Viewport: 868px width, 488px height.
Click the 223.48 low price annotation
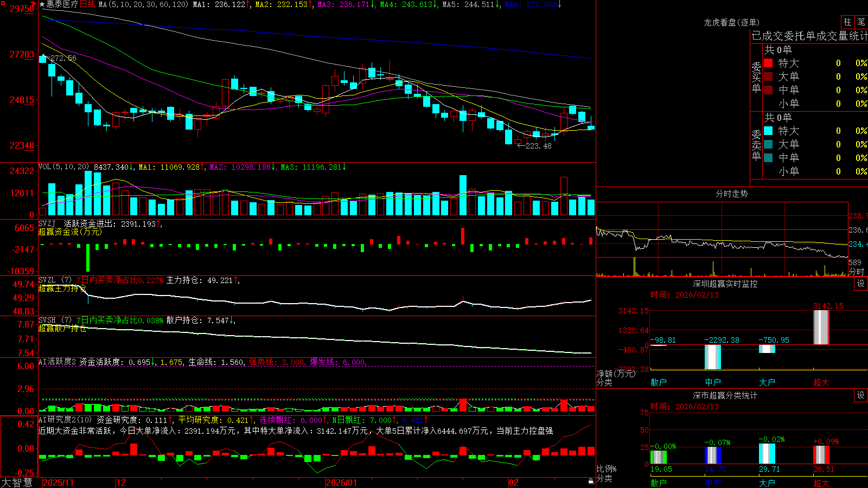click(538, 146)
